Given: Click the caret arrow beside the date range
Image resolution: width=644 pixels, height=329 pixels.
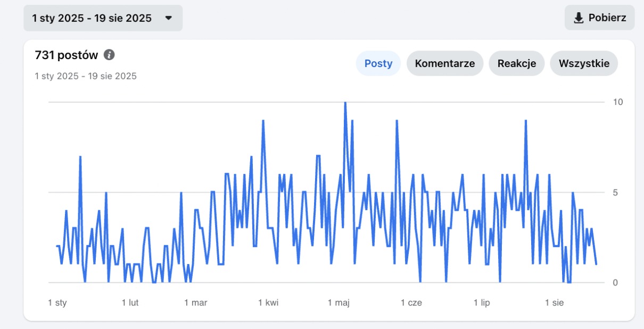Looking at the screenshot, I should (168, 18).
